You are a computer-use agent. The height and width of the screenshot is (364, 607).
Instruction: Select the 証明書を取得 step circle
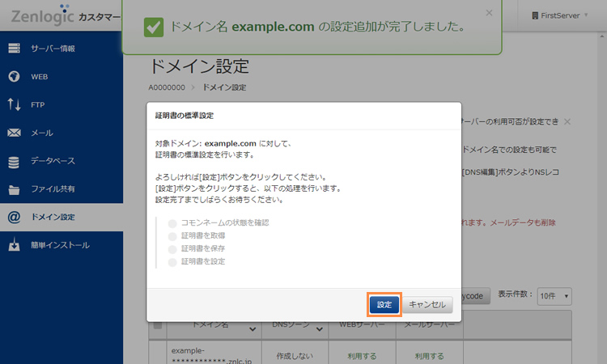[172, 235]
